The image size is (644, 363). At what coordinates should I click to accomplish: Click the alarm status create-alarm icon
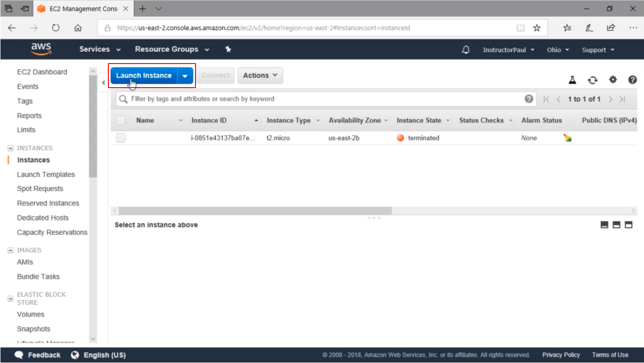point(568,138)
